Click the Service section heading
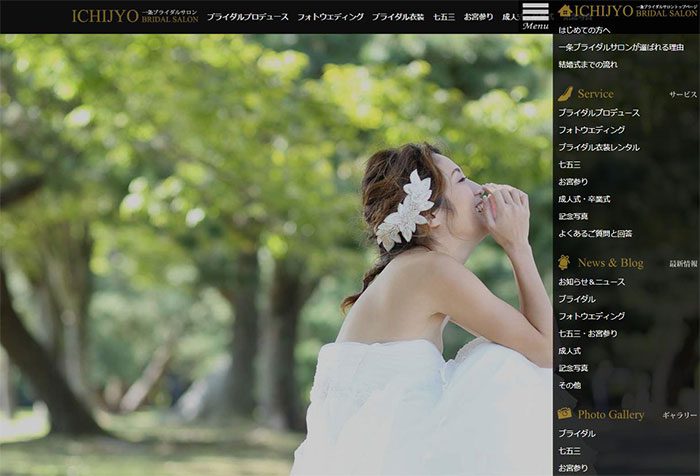Screen dimensions: 700x476 point(595,94)
